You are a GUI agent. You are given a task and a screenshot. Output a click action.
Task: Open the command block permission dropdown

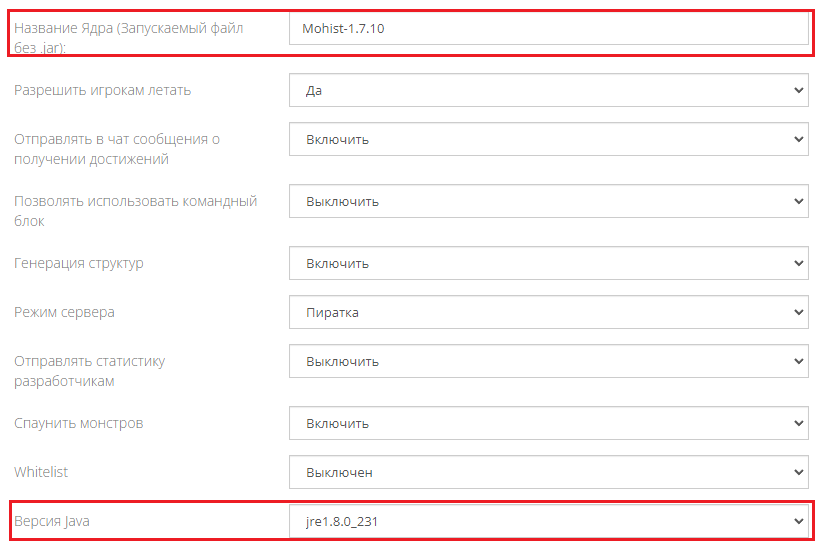548,201
